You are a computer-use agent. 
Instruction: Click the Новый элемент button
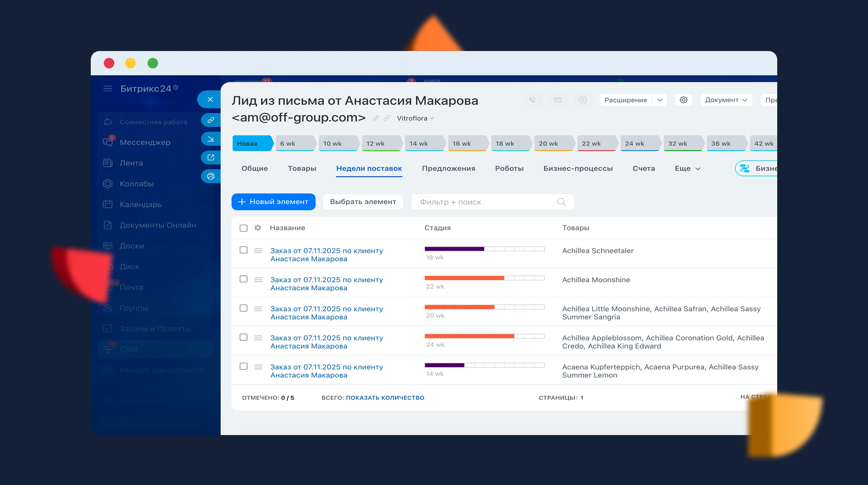click(x=273, y=202)
